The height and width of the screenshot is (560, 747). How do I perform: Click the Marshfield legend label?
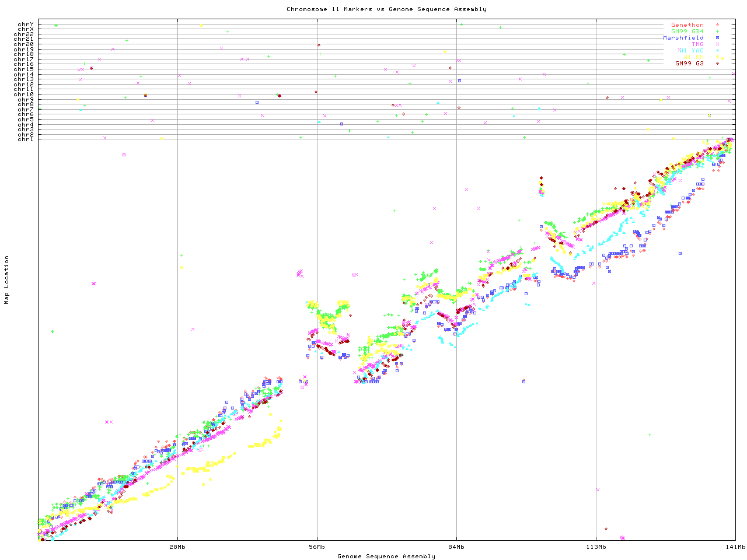(x=683, y=38)
